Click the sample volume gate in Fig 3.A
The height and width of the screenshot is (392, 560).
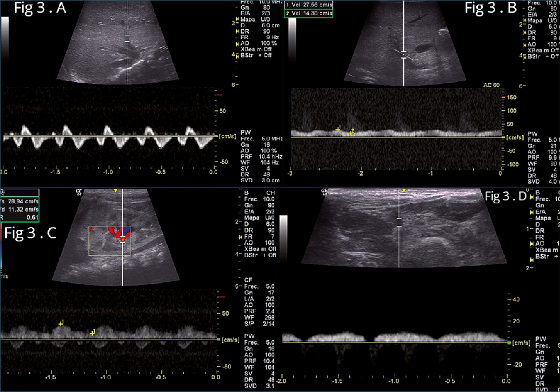tap(127, 39)
